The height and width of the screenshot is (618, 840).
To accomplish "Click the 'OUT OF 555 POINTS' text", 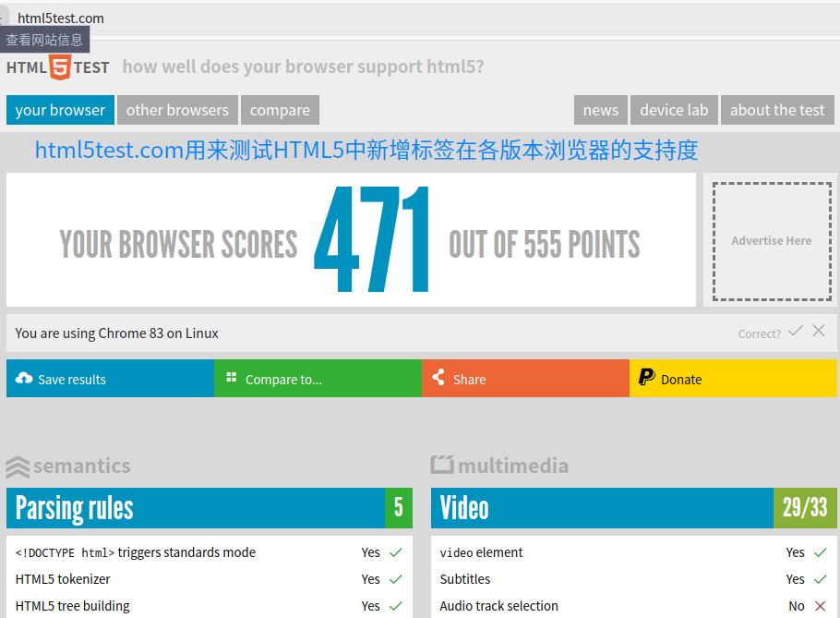I will pyautogui.click(x=545, y=245).
